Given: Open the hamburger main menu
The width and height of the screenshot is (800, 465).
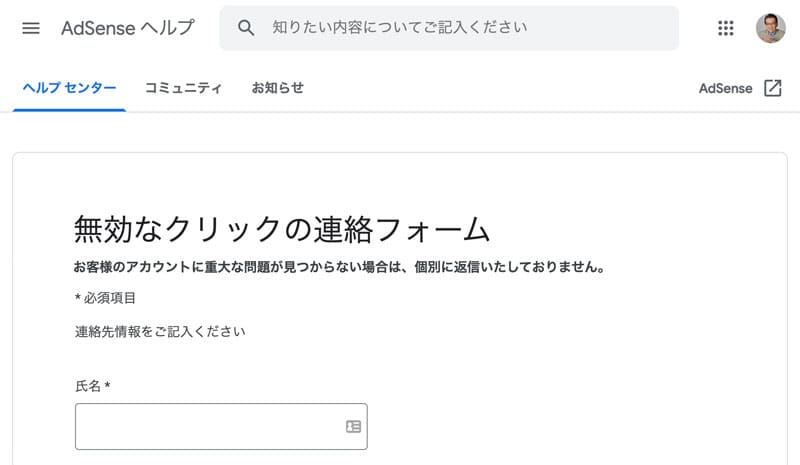Looking at the screenshot, I should click(31, 28).
